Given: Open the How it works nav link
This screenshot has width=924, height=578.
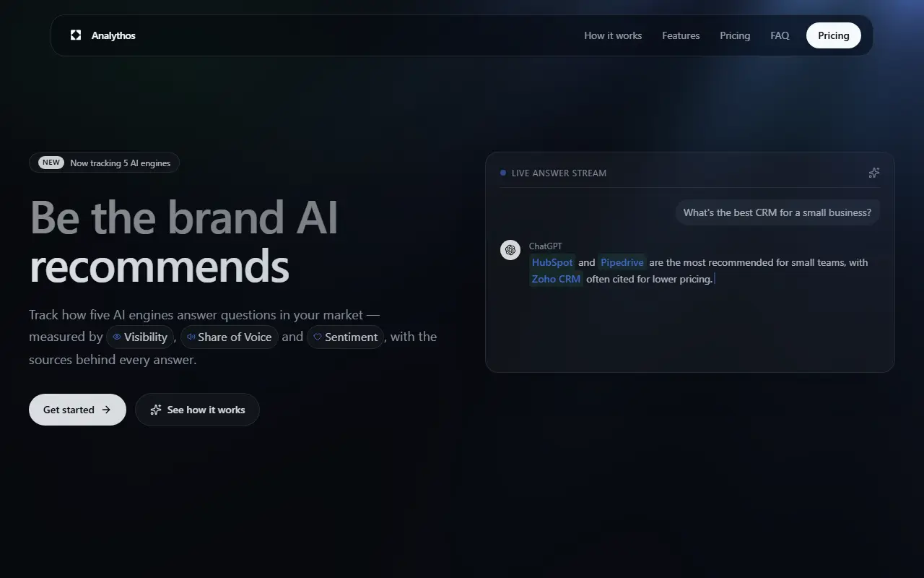Looking at the screenshot, I should point(613,35).
